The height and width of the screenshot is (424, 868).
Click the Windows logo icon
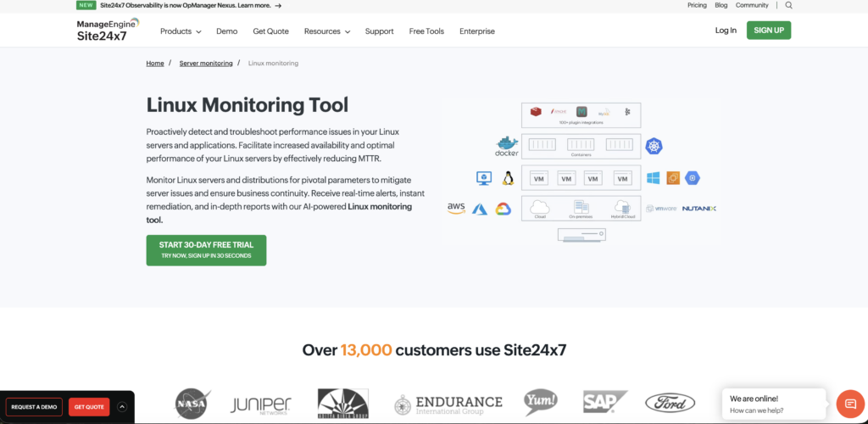(654, 178)
